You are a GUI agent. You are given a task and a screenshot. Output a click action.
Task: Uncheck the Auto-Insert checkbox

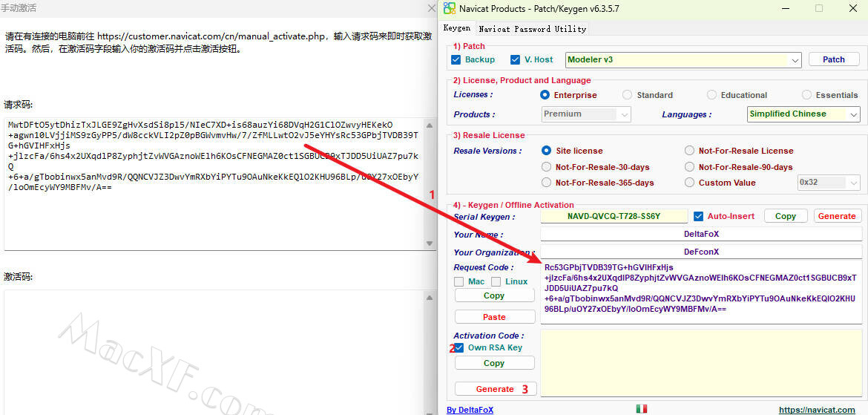(698, 216)
